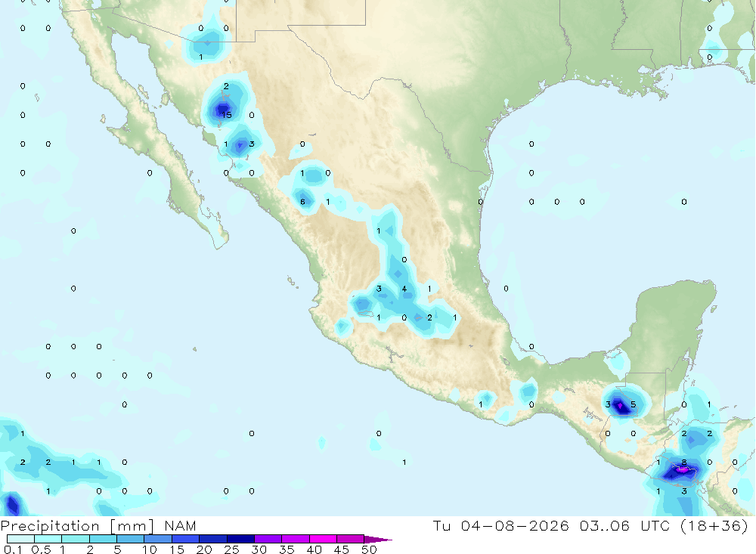
Task: Pick the legend color box between 1 and 2
Action: point(76,539)
